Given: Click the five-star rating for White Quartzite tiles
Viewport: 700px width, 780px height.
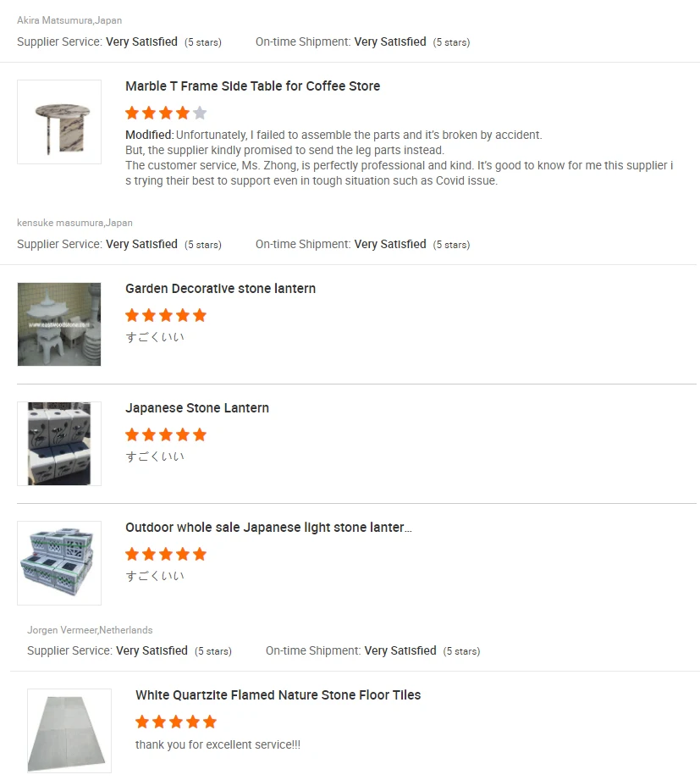Looking at the screenshot, I should point(176,722).
